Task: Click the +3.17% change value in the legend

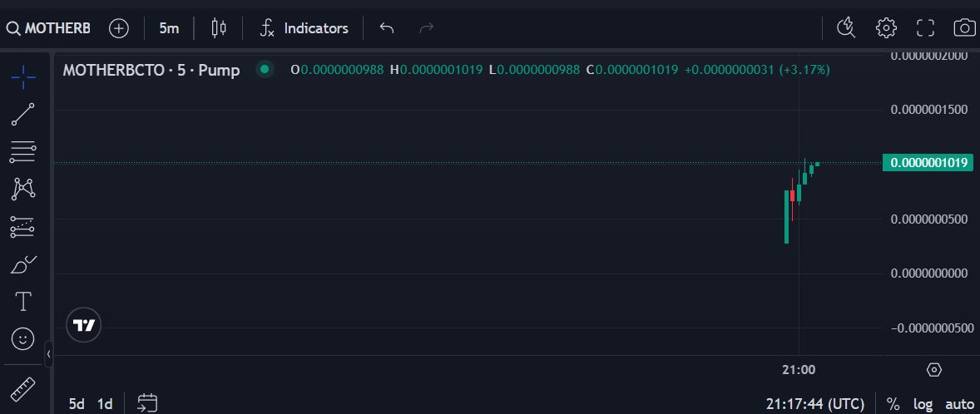Action: 804,70
